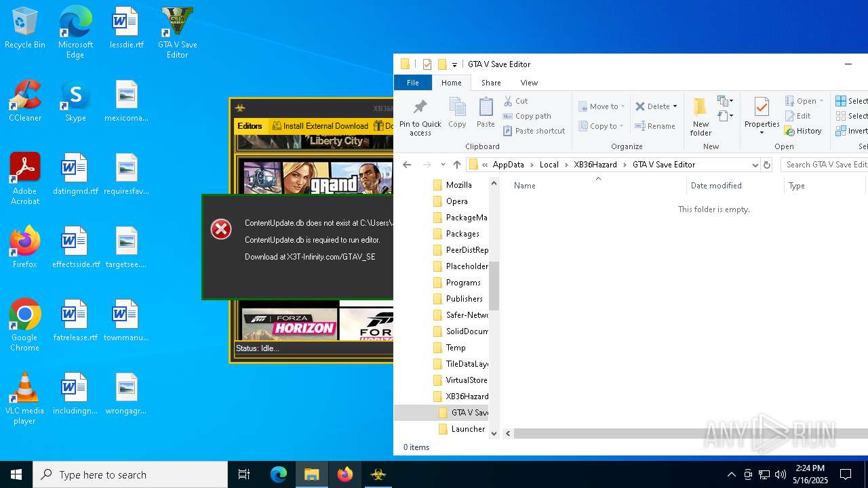Select the datingmd.rtf desktop file
This screenshot has width=868, height=488.
pyautogui.click(x=75, y=174)
